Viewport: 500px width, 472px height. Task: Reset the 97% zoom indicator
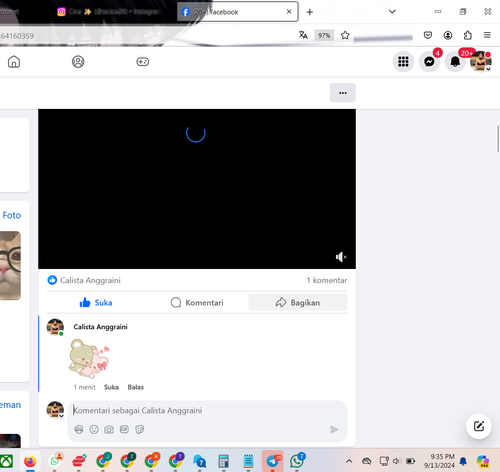coord(324,35)
